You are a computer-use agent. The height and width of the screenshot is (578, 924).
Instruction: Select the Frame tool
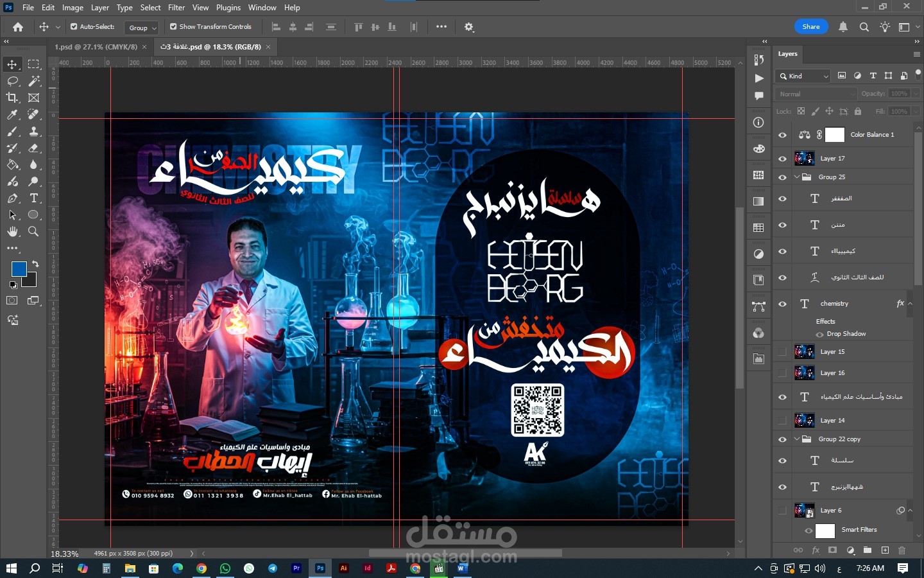[34, 98]
